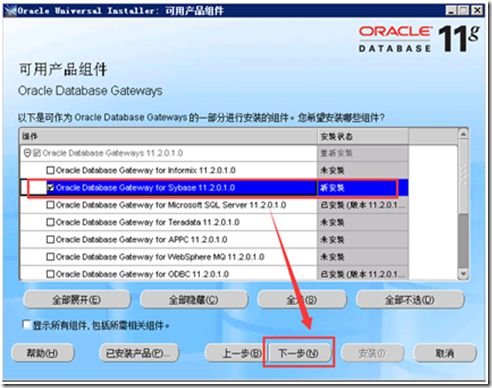Click the 未安装 status cell of Teradata row

click(363, 222)
